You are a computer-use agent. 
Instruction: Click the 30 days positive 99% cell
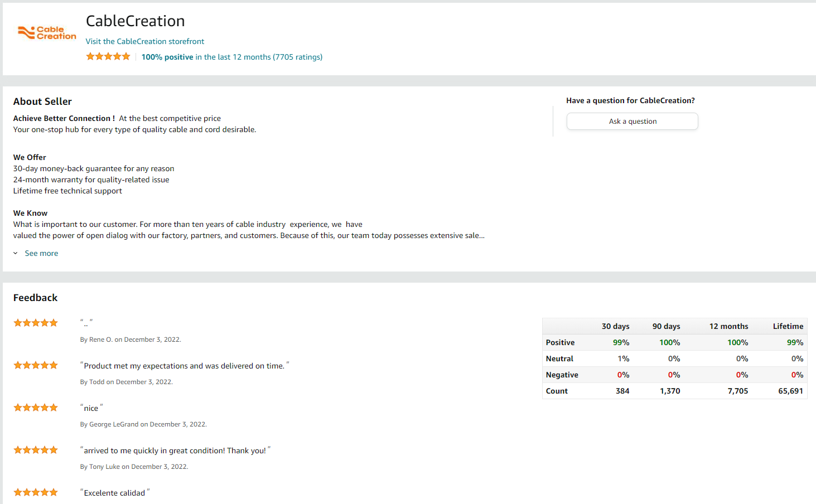click(x=621, y=342)
